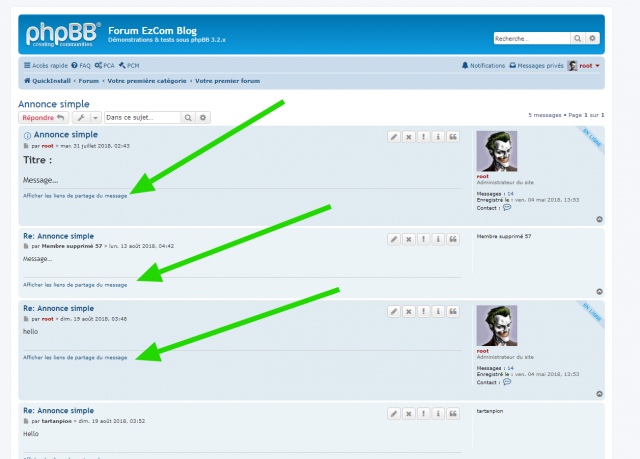The height and width of the screenshot is (459, 640).
Task: Open information icon on first post
Action: pyautogui.click(x=438, y=137)
